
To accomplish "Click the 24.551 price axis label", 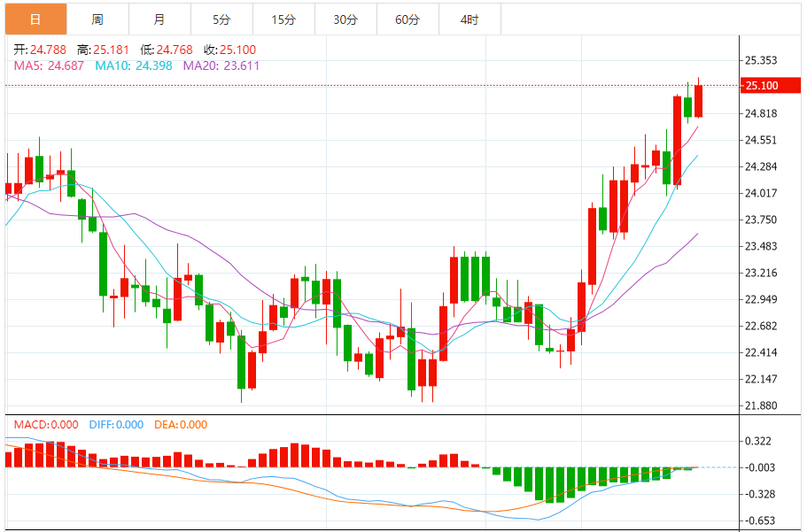I will coord(761,141).
